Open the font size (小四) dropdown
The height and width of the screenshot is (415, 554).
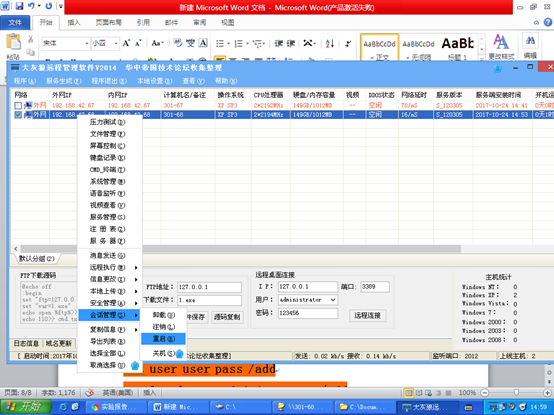click(116, 43)
